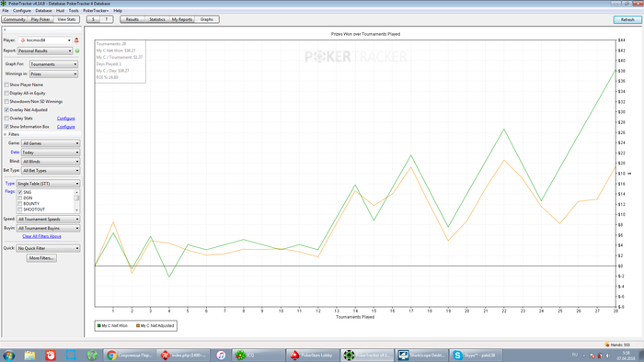This screenshot has width=644, height=362.
Task: Switch to the My Reports tab
Action: pos(182,19)
